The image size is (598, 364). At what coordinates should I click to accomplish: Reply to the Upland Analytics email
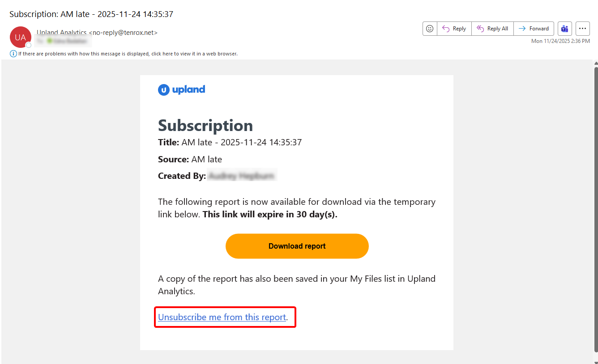point(454,29)
